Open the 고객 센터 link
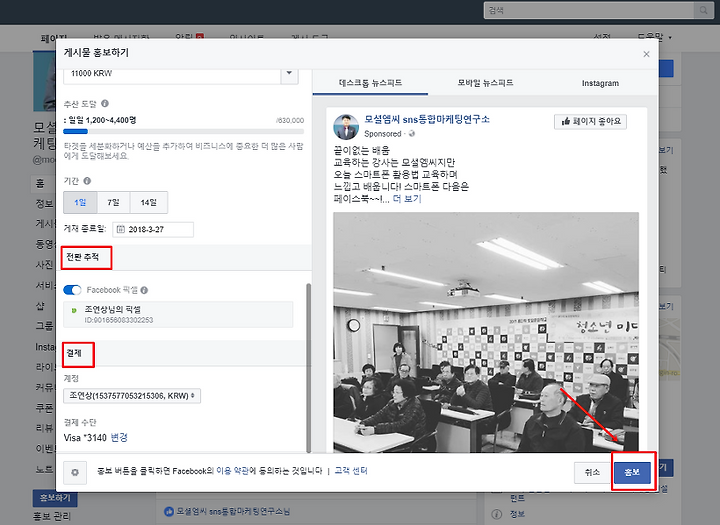 pyautogui.click(x=351, y=471)
